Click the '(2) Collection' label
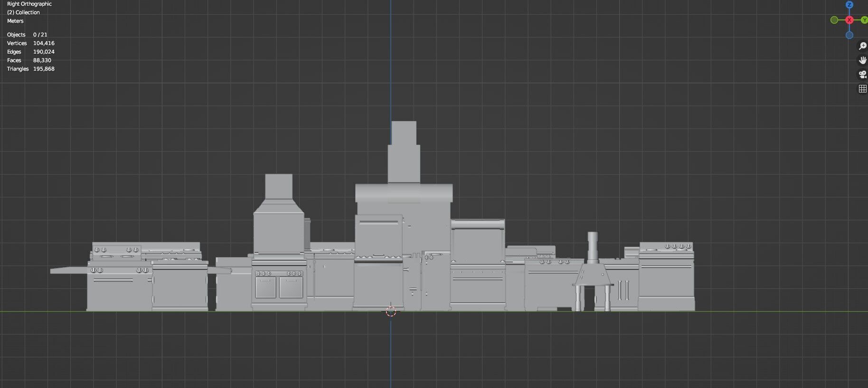The height and width of the screenshot is (388, 868). point(23,12)
